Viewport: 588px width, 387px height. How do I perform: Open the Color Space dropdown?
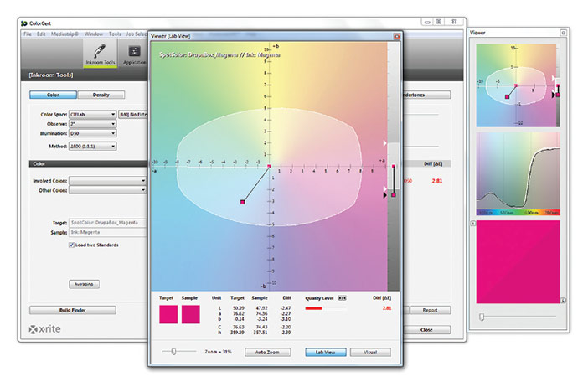93,114
